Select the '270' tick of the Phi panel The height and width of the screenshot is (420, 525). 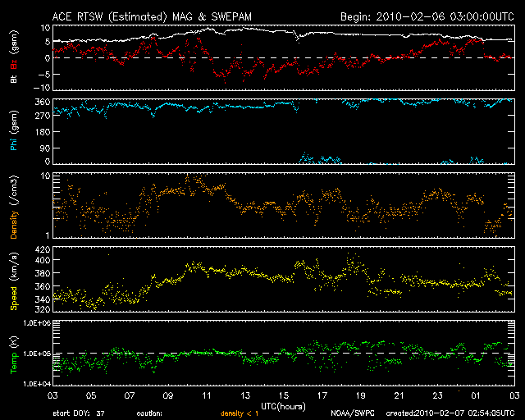pyautogui.click(x=43, y=116)
